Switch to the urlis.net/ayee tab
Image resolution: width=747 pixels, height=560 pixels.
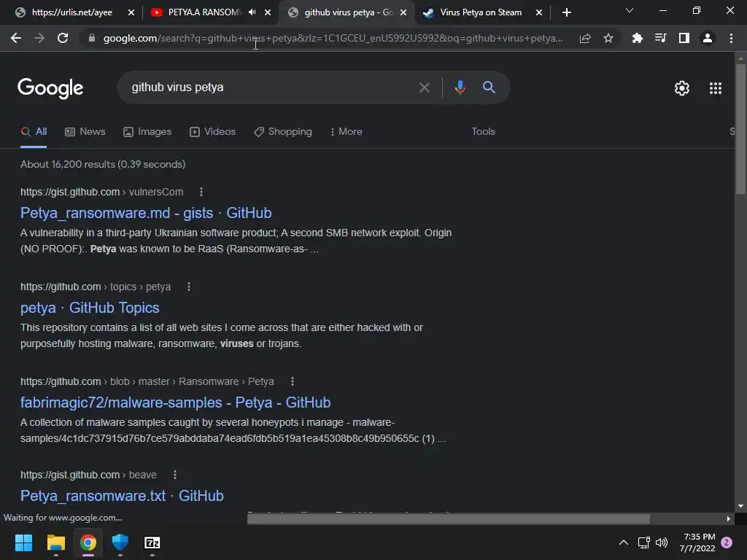click(x=71, y=12)
